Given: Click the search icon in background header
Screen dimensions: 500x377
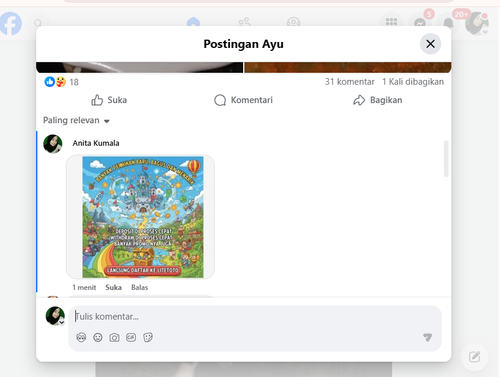Looking at the screenshot, I should click(x=38, y=23).
